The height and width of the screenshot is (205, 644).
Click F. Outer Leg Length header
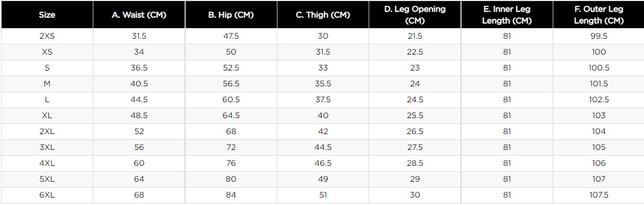598,15
